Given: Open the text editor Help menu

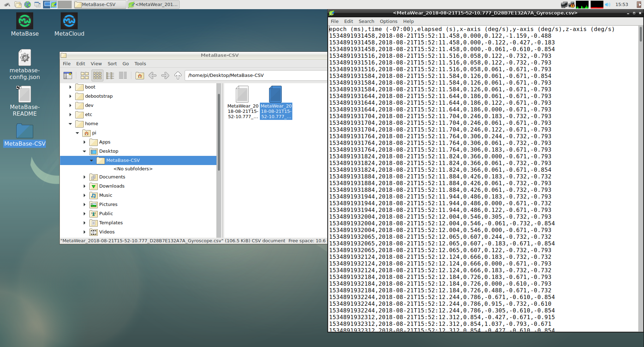Looking at the screenshot, I should click(x=409, y=22).
